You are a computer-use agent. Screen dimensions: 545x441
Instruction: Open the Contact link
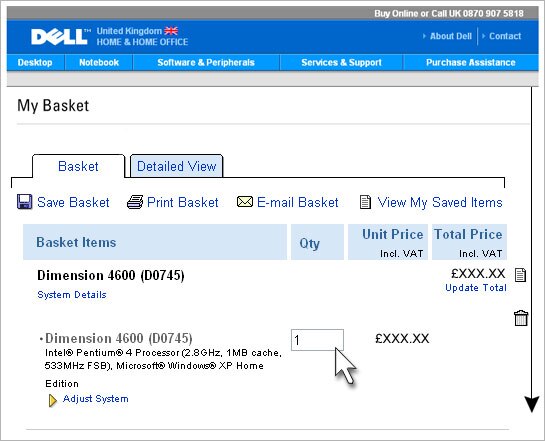(x=505, y=36)
